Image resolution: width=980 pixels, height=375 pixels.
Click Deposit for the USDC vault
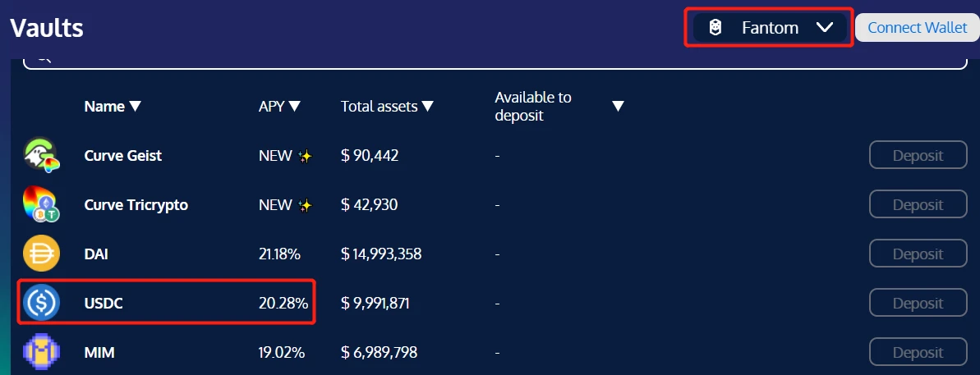918,304
